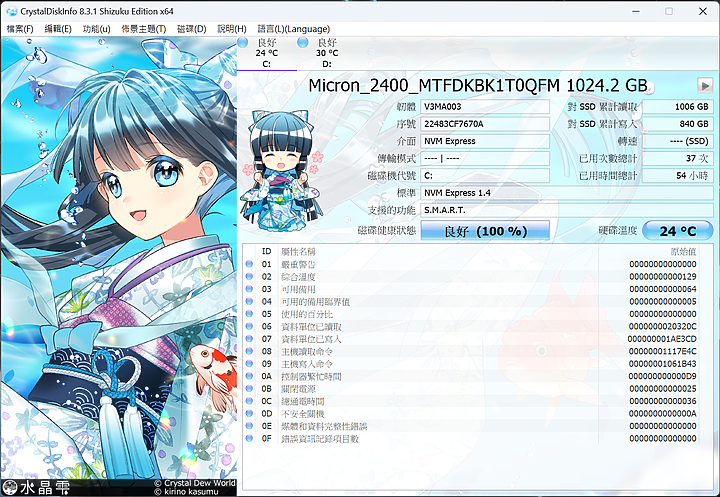Click the interface field NVM Express
Viewport: 720px width, 497px height.
click(485, 141)
